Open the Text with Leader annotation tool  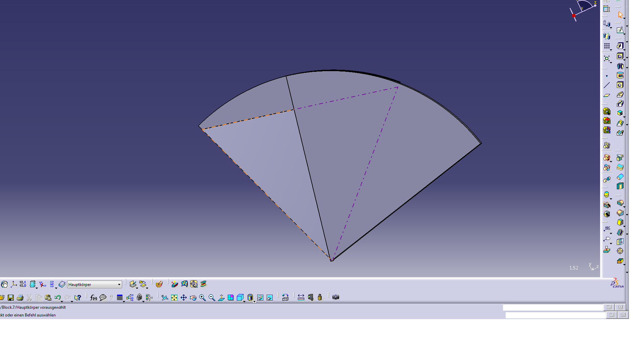(x=607, y=229)
